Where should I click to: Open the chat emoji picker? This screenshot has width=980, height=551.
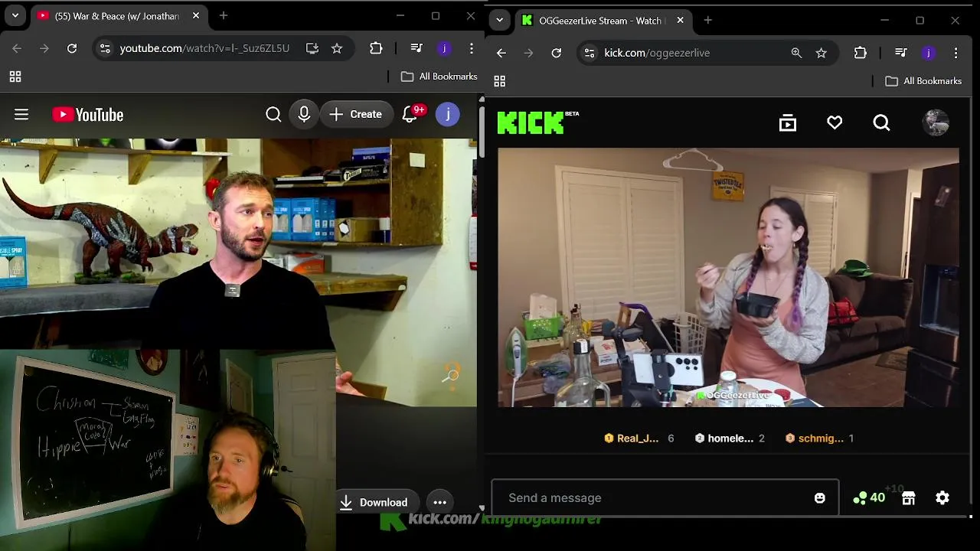pos(820,498)
